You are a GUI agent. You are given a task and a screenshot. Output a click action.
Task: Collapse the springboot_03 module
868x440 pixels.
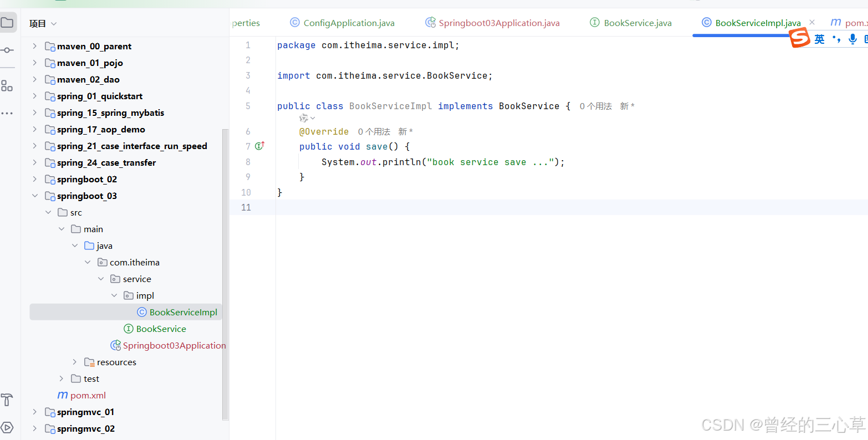pos(35,196)
